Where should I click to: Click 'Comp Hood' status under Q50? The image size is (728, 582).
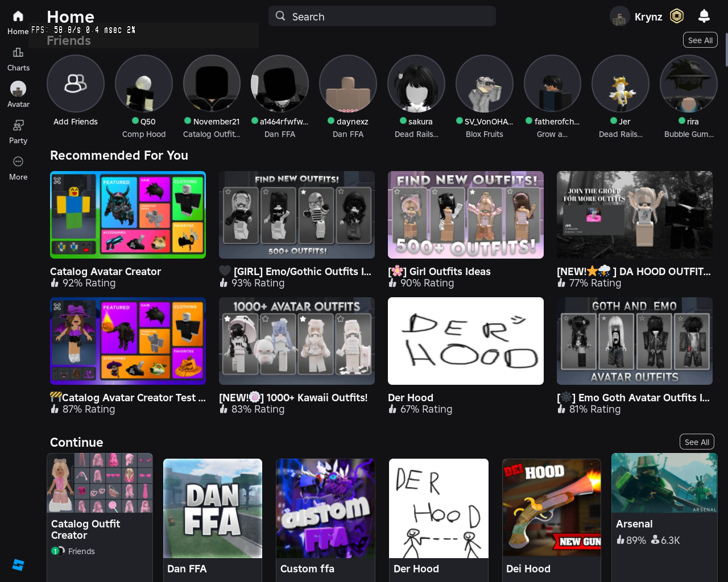click(x=144, y=134)
